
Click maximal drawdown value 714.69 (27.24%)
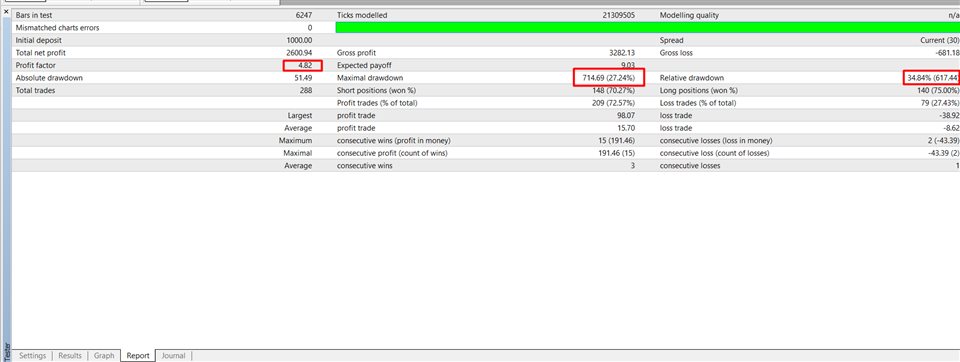click(610, 78)
